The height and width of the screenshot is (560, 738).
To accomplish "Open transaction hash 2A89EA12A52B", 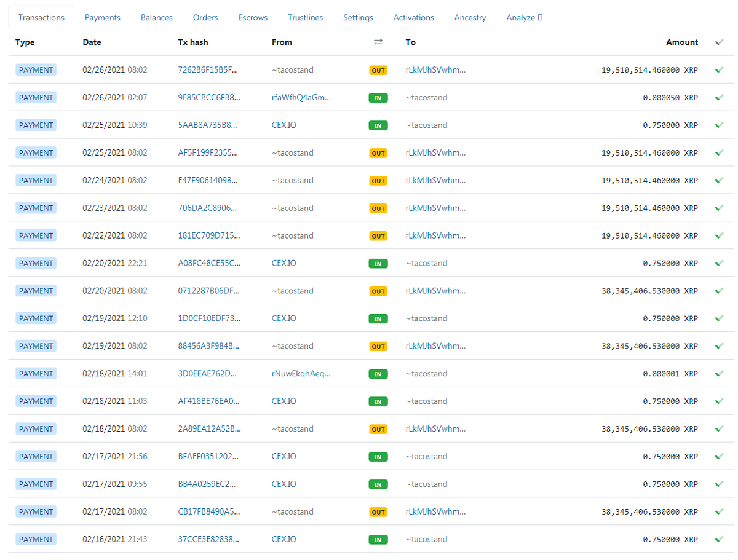I will [209, 429].
